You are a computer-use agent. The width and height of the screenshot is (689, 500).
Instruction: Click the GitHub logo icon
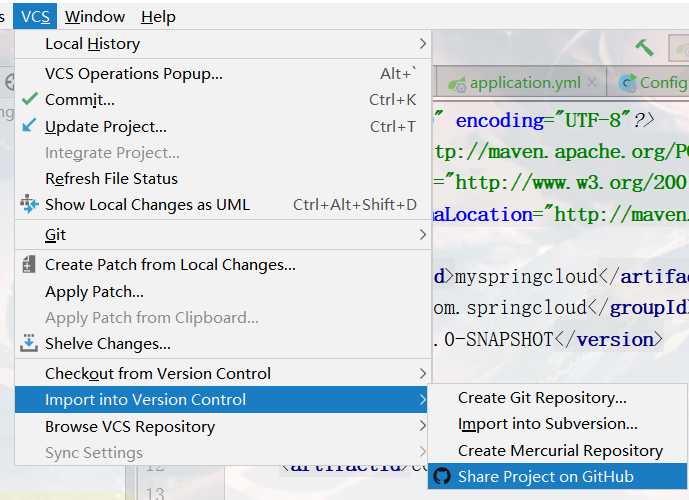[442, 477]
